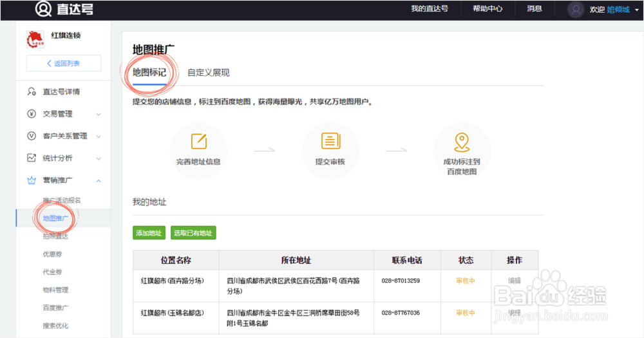Open 搜索优化 in sidebar
This screenshot has width=644, height=338.
tap(55, 326)
